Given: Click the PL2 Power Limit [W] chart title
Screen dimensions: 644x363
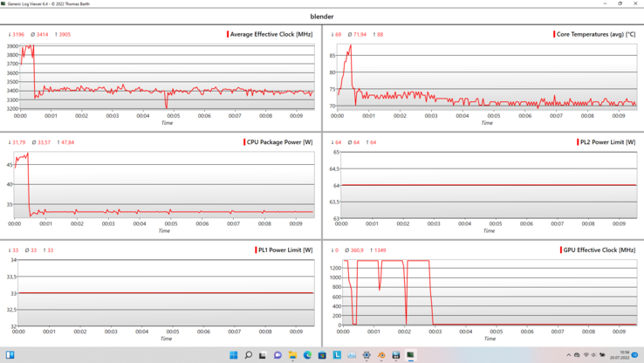Looking at the screenshot, I should pyautogui.click(x=607, y=142).
